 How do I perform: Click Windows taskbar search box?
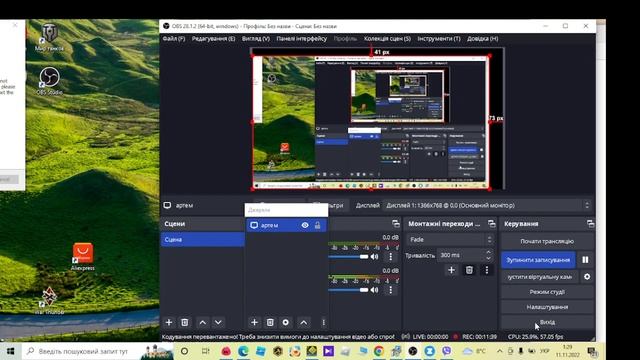(x=98, y=351)
